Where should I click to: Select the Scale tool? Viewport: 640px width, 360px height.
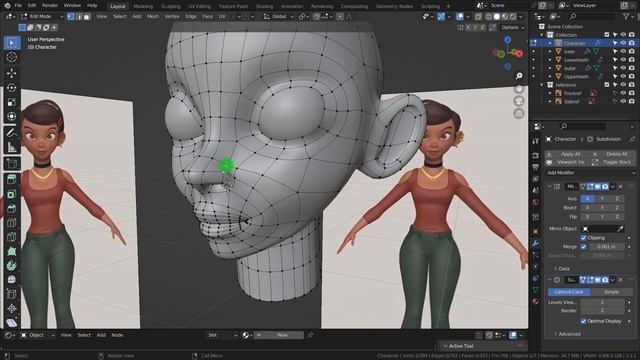point(12,102)
